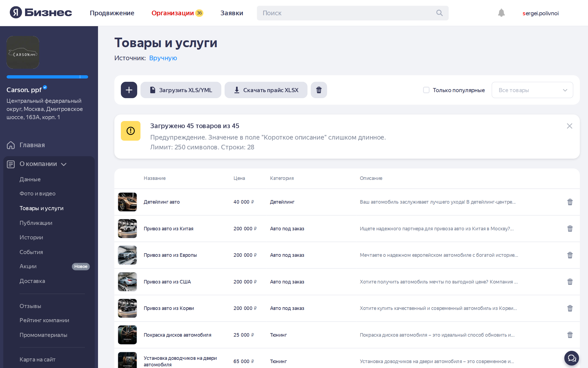Open the Продвижение menu
588x368 pixels.
112,13
